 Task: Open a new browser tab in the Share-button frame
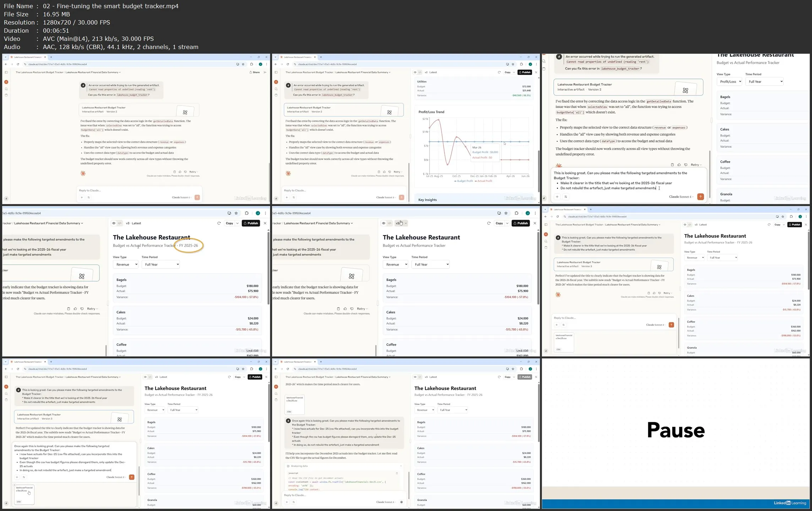click(x=51, y=57)
